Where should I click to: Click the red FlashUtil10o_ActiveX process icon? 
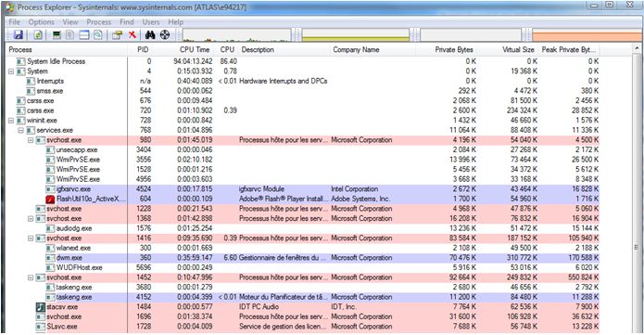coord(50,199)
